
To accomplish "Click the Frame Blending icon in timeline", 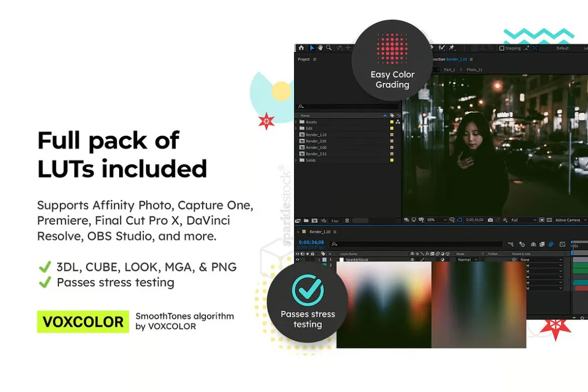I will coord(542,244).
